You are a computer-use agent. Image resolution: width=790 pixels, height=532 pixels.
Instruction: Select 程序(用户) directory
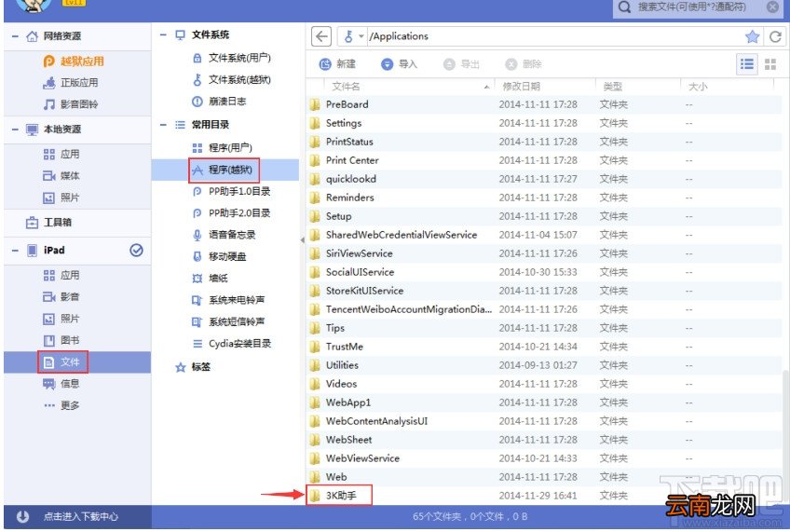pyautogui.click(x=222, y=147)
